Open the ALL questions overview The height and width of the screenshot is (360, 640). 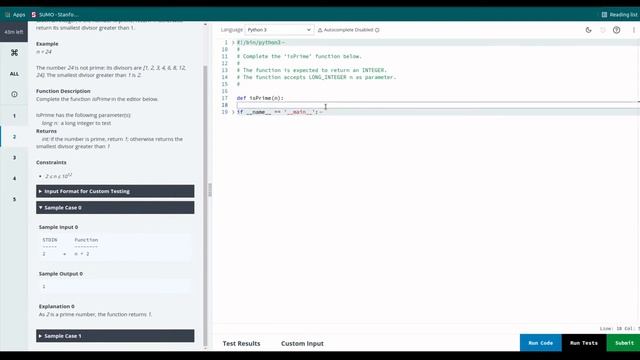14,74
